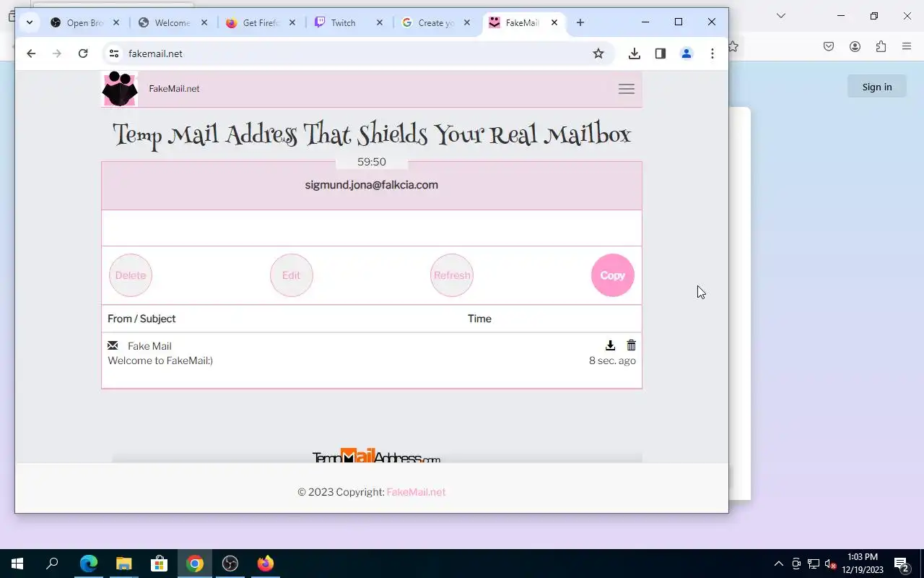Open OBS Studio from taskbar
The image size is (924, 578).
tap(230, 564)
